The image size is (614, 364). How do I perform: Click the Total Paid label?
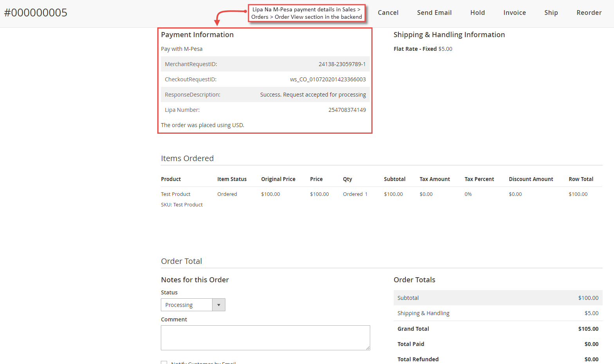pos(411,344)
